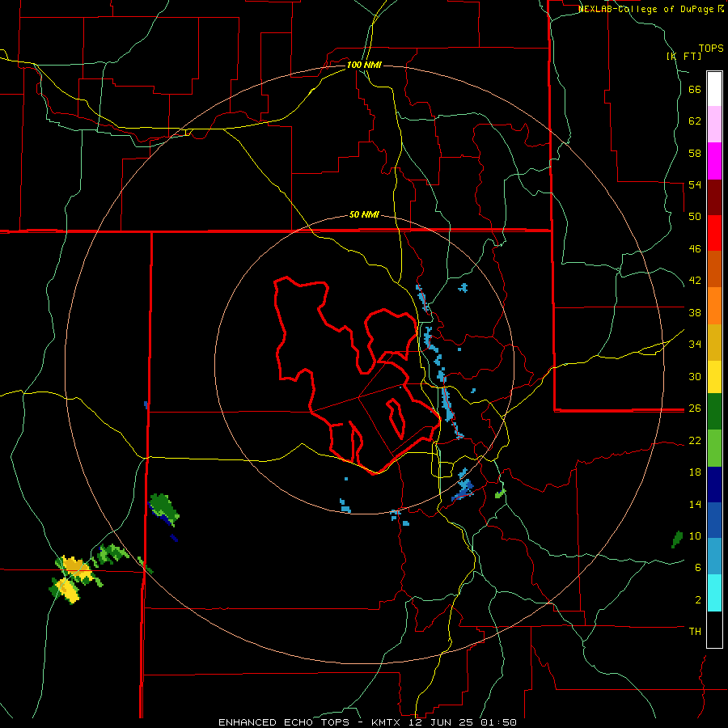Viewport: 728px width, 728px height.
Task: Select the '34' scale label
Action: pos(695,345)
